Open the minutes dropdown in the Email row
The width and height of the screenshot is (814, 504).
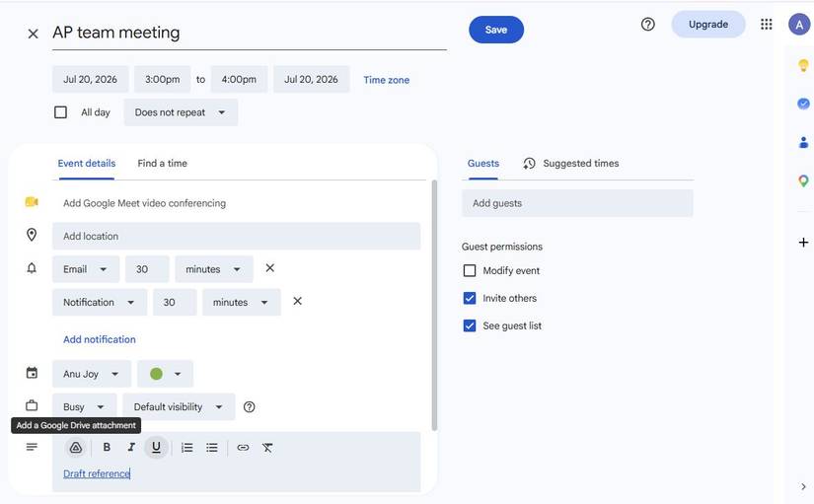click(214, 269)
